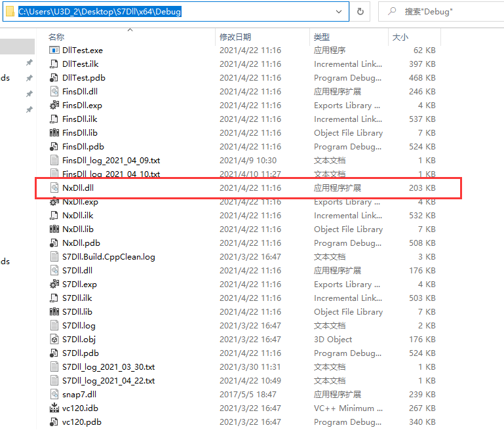Image resolution: width=504 pixels, height=434 pixels.
Task: Click the folder icon in address bar
Action: click(10, 12)
